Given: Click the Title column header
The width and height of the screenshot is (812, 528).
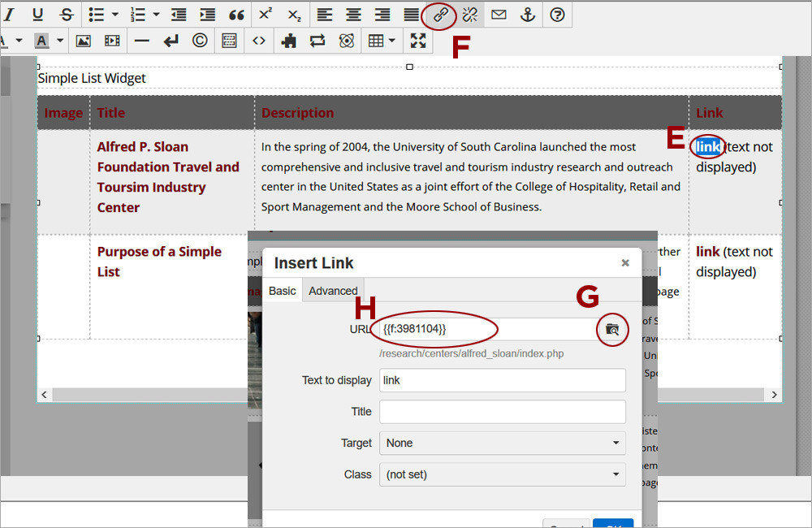Looking at the screenshot, I should [x=110, y=113].
